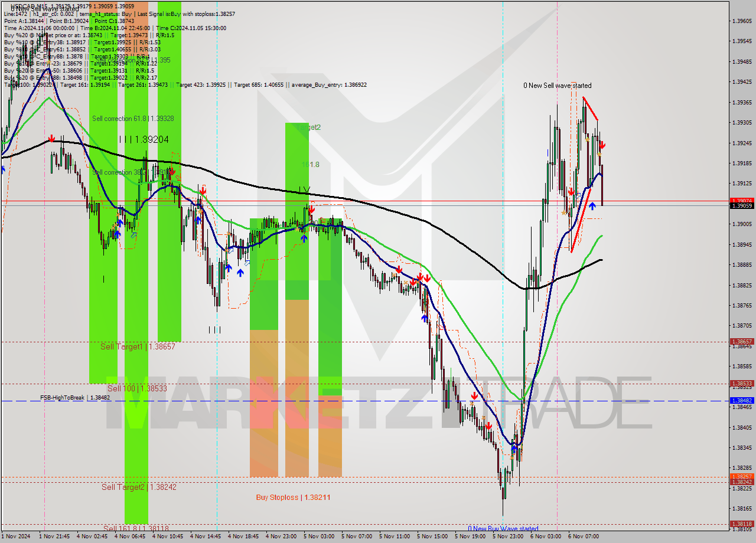
Task: Click the '1 Nov 2024' time axis label
Action: click(x=16, y=537)
